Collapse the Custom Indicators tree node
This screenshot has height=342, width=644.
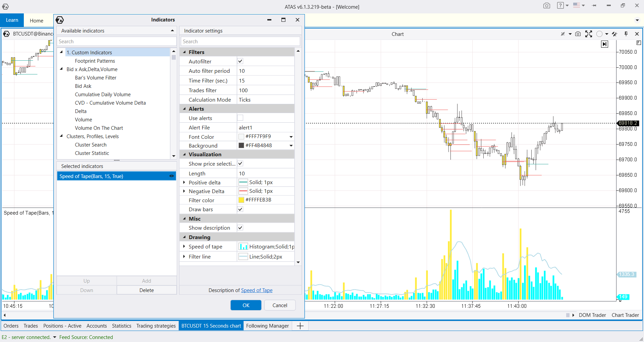(x=61, y=52)
